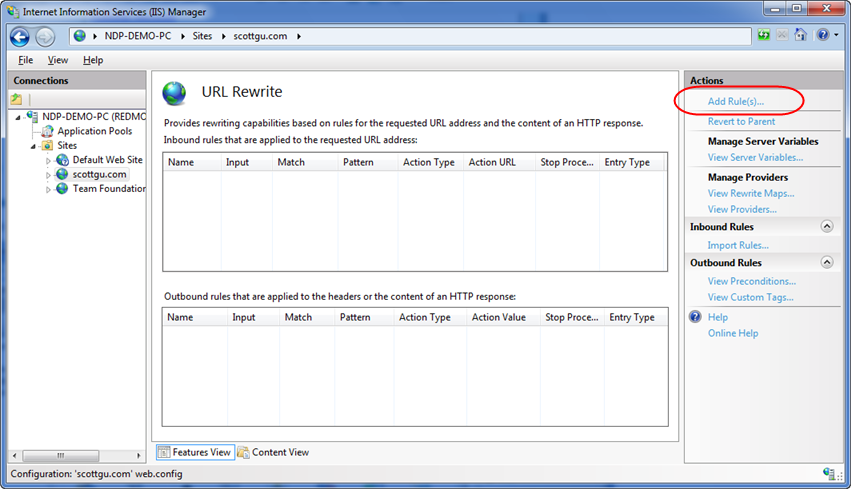Sort outbound rules by Action Value column
This screenshot has width=851, height=489.
(x=503, y=317)
